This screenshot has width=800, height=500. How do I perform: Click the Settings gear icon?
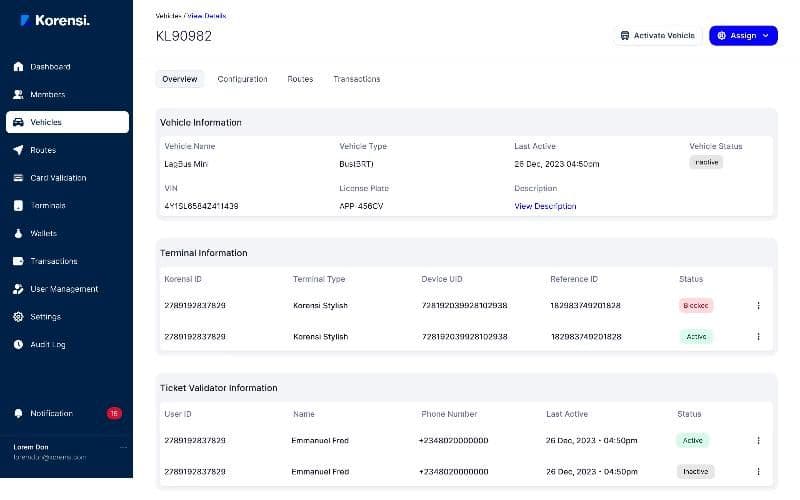(18, 317)
